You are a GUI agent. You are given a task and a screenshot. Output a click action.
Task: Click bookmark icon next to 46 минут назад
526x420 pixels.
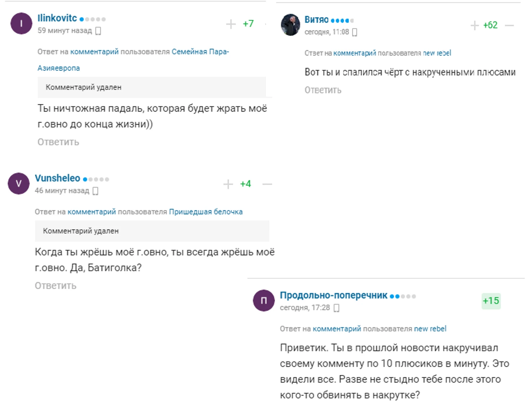[x=95, y=191]
